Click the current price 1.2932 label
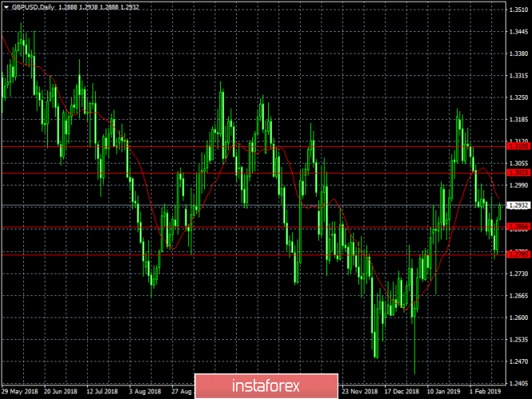Screen dimensions: 532x399 [x=518, y=205]
